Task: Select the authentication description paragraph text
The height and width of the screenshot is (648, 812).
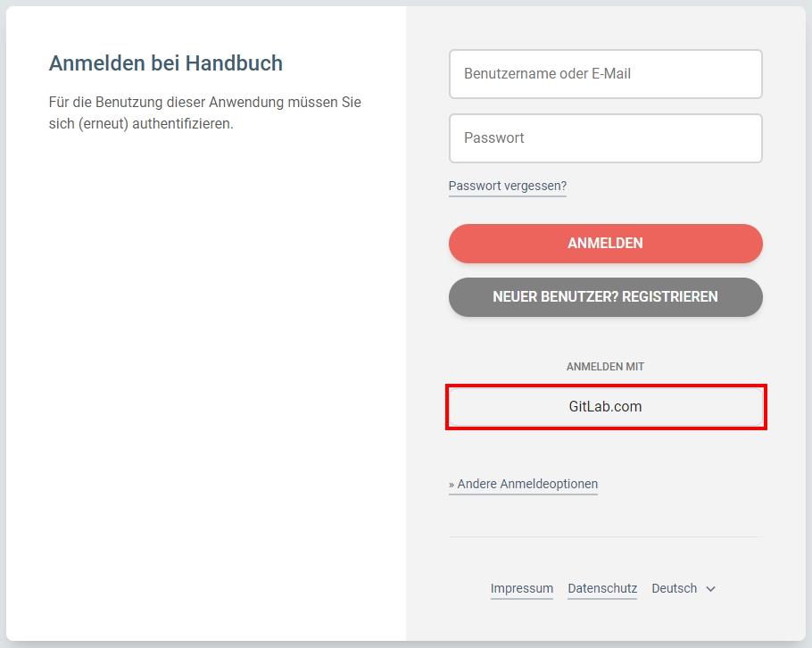Action: click(205, 113)
